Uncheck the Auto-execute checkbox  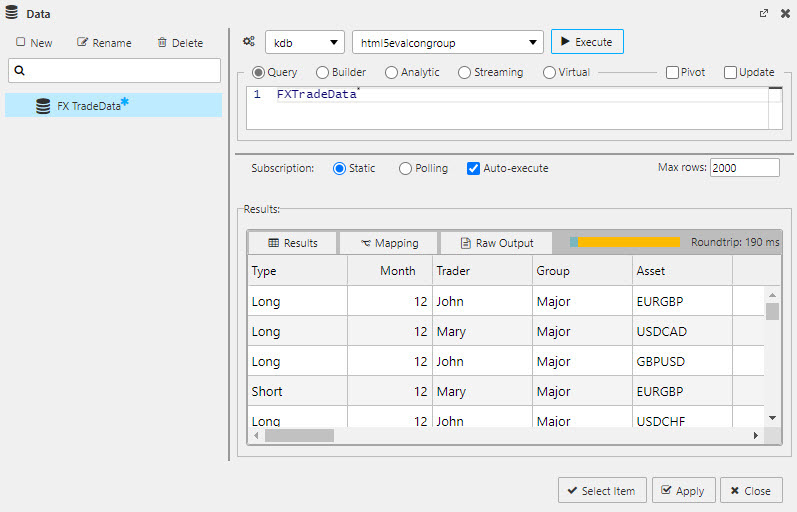pos(474,168)
